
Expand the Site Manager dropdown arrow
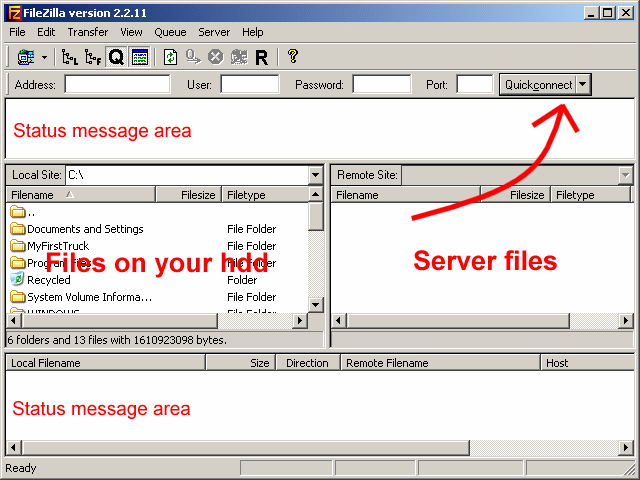(x=44, y=58)
